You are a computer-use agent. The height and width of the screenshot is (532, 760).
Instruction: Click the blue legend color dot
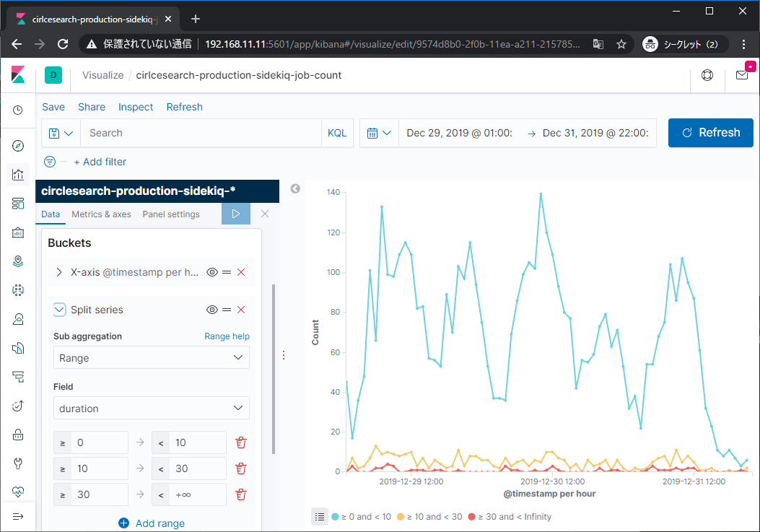pos(335,517)
